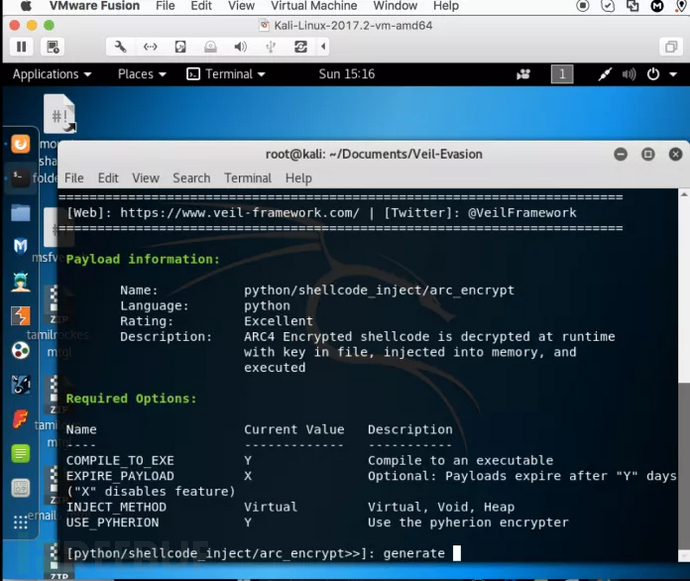The height and width of the screenshot is (581, 690).
Task: Open the terminal Help menu
Action: [298, 178]
